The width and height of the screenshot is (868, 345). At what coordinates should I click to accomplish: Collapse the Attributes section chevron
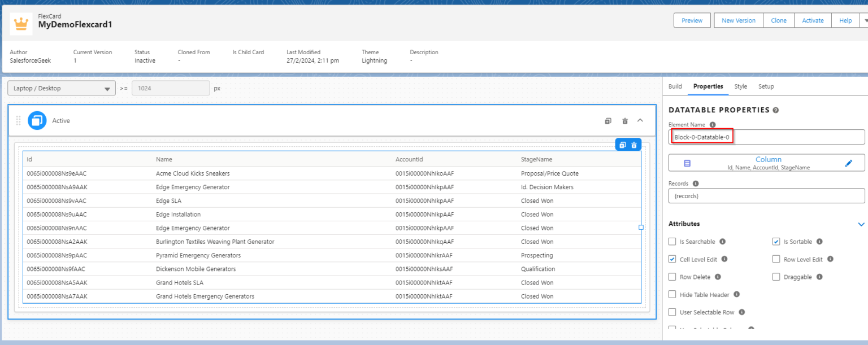pyautogui.click(x=861, y=224)
